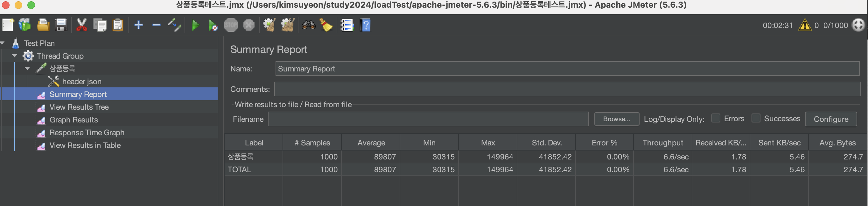This screenshot has width=868, height=206.
Task: Open the Function helper list icon
Action: [347, 25]
